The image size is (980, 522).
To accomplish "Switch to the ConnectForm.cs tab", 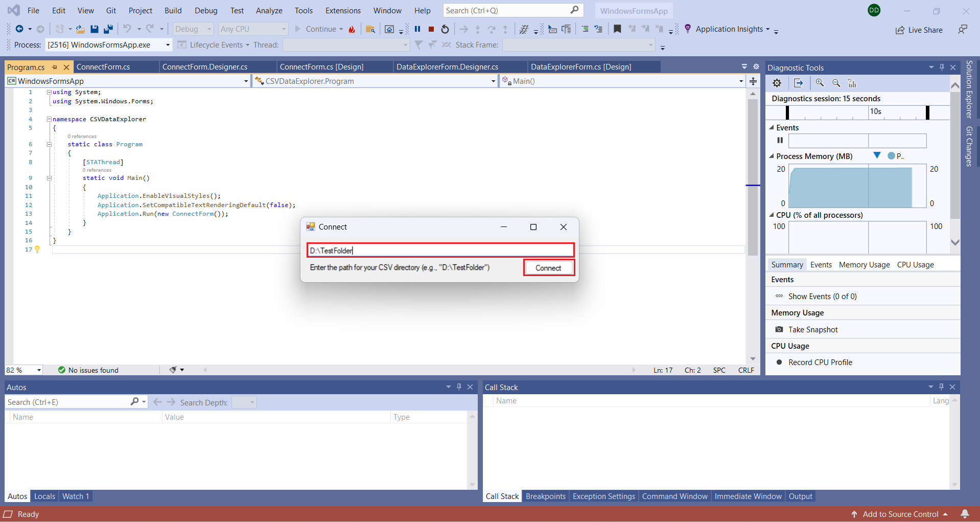I will [103, 67].
